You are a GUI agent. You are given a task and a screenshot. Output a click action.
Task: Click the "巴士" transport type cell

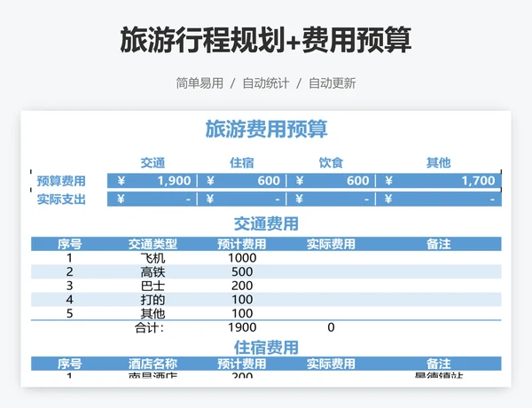pyautogui.click(x=153, y=286)
